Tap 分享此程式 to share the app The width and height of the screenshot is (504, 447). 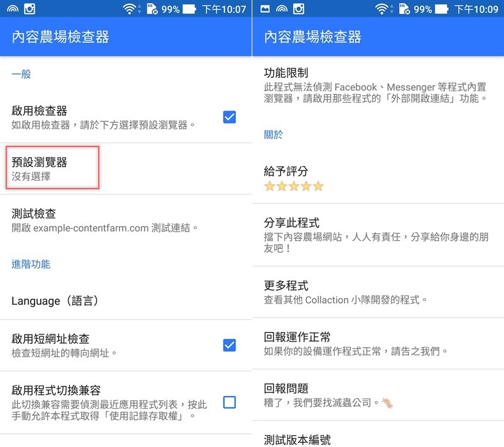pos(378,235)
